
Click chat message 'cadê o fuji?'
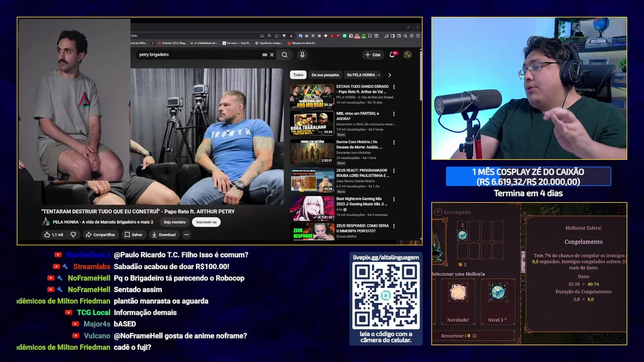[x=132, y=347]
